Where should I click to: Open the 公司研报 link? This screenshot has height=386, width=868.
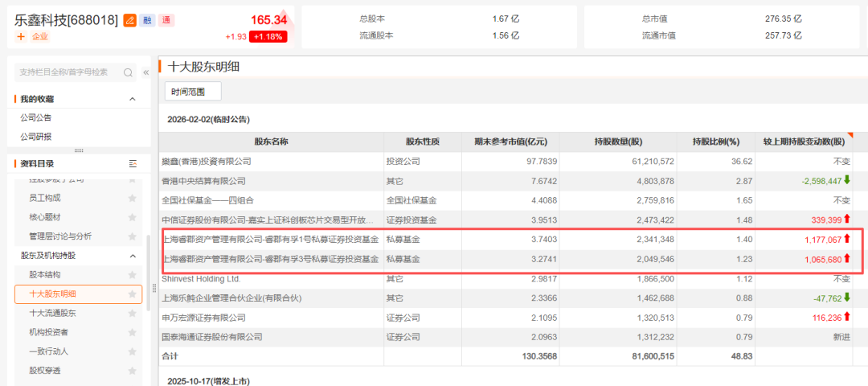click(36, 137)
